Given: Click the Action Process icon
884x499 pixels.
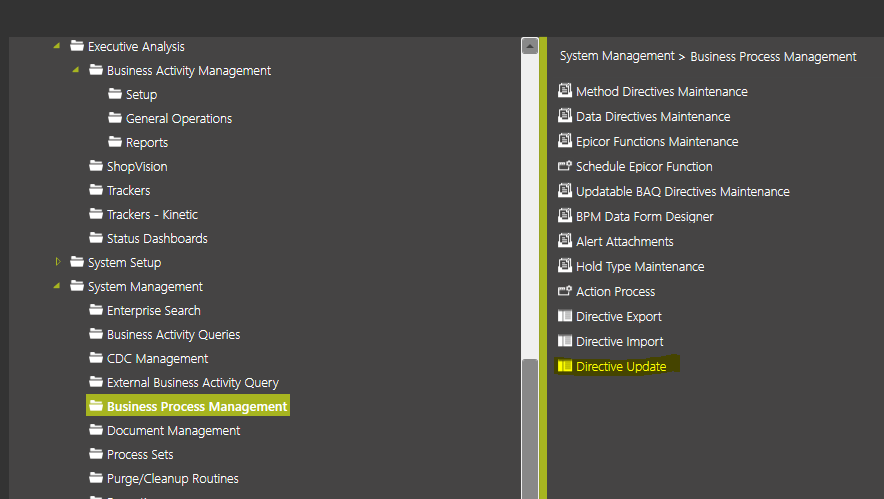Looking at the screenshot, I should (564, 291).
